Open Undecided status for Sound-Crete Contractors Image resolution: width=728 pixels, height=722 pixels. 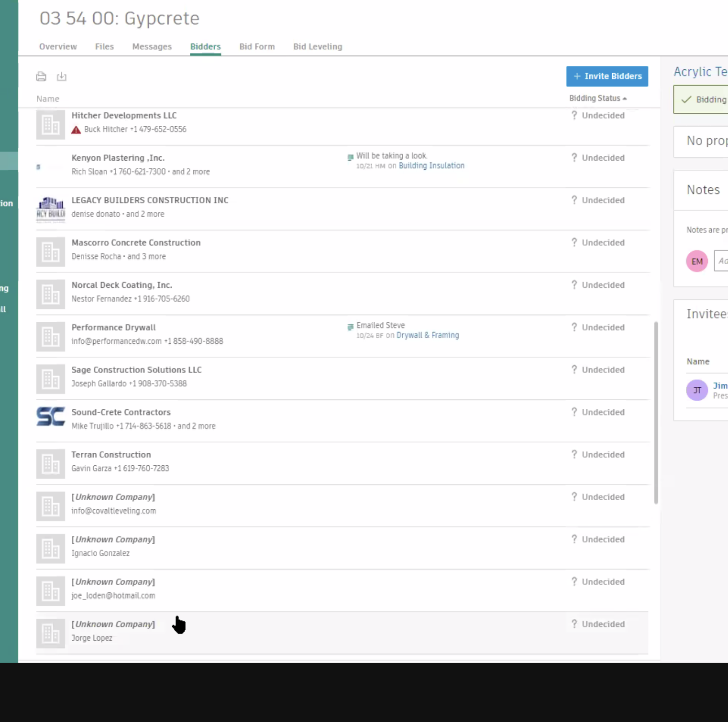point(598,412)
